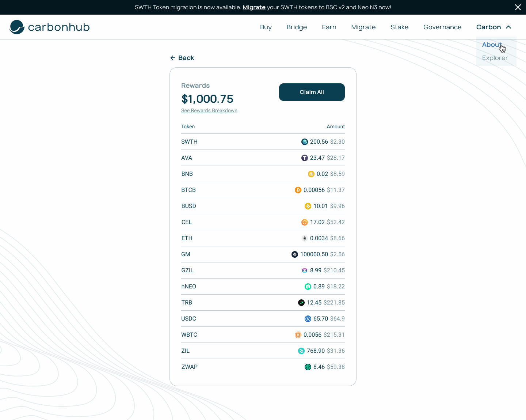Screen dimensions: 526x420
Task: Click the CEL token name
Action: pos(186,222)
